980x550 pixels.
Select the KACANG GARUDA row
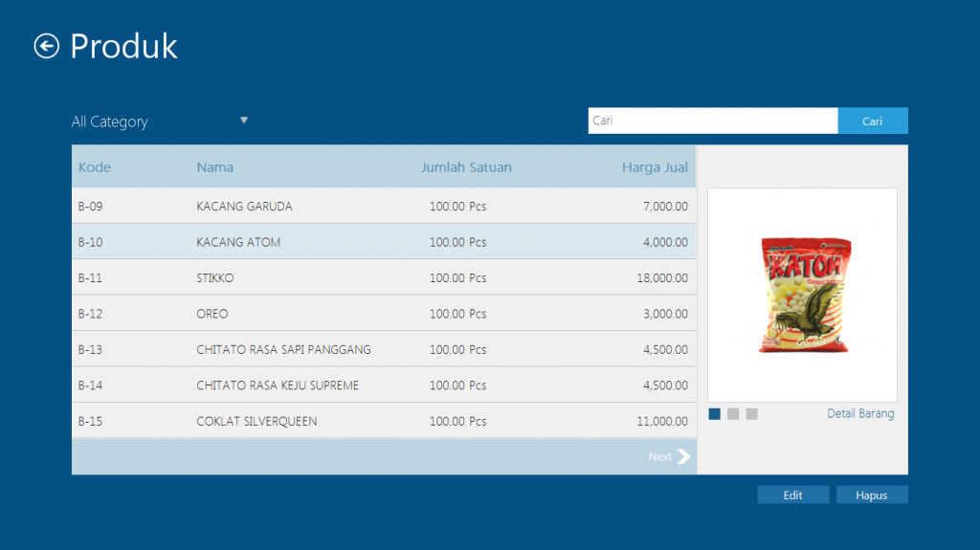pyautogui.click(x=383, y=206)
